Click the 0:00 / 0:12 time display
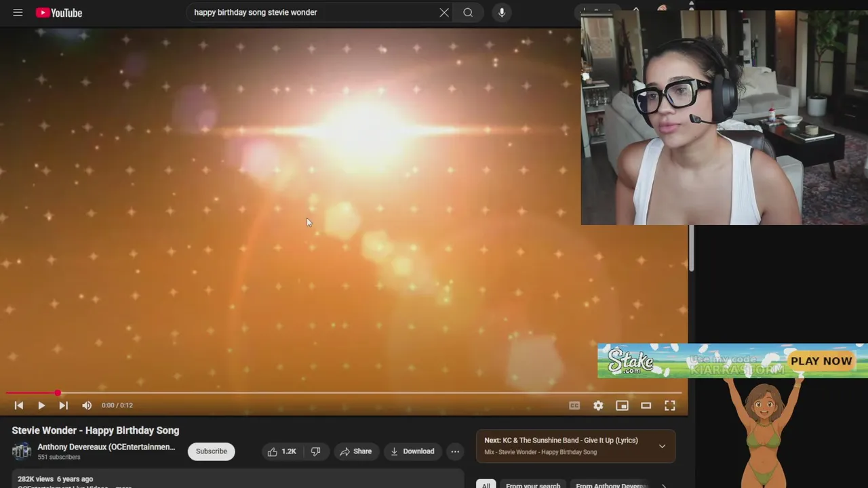This screenshot has height=488, width=868. 117,405
